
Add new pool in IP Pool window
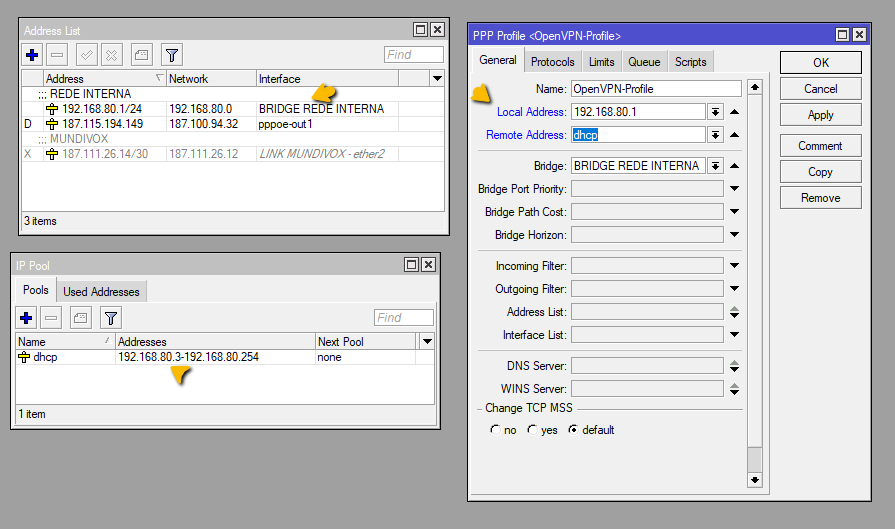click(x=26, y=318)
